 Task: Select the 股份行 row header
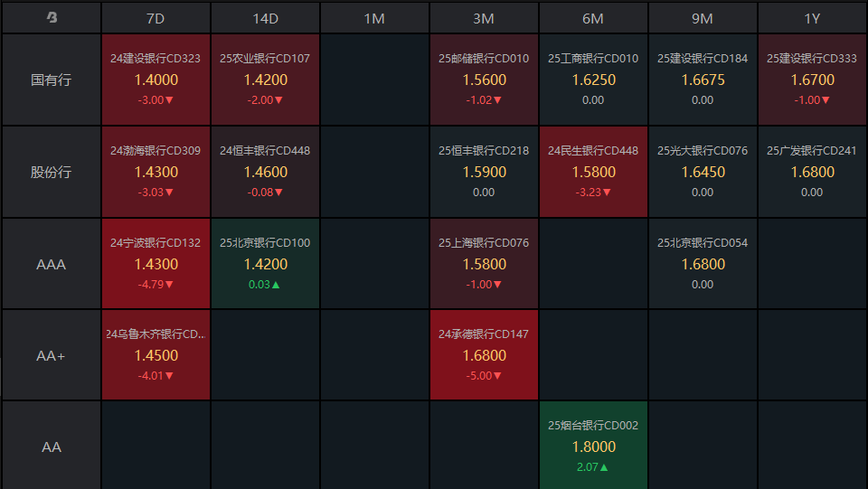52,172
